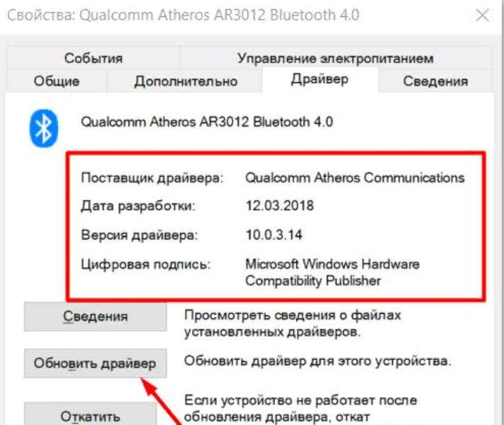The width and height of the screenshot is (504, 425).
Task: Close the Qualcomm Atheros properties window
Action: [x=482, y=16]
